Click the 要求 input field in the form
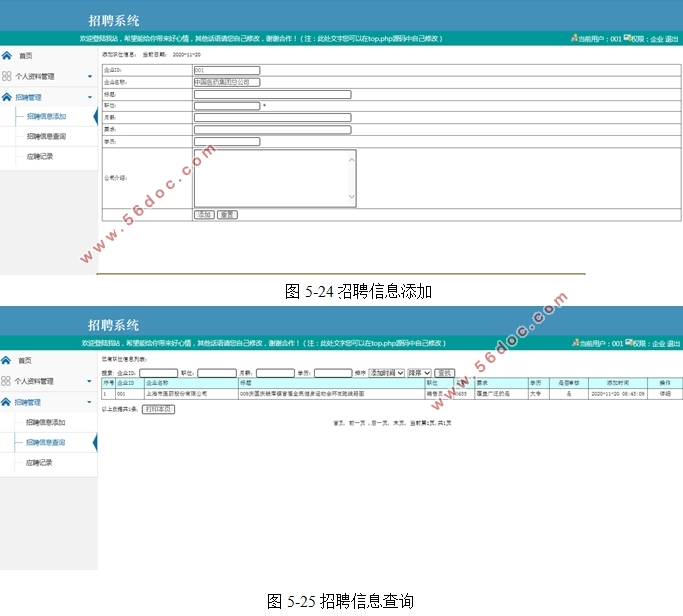 pyautogui.click(x=273, y=129)
